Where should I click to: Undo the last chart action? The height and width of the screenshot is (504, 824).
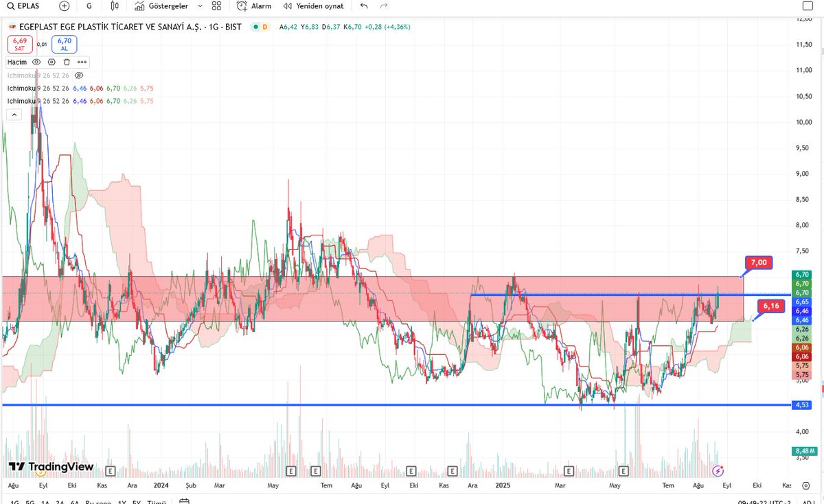click(364, 5)
